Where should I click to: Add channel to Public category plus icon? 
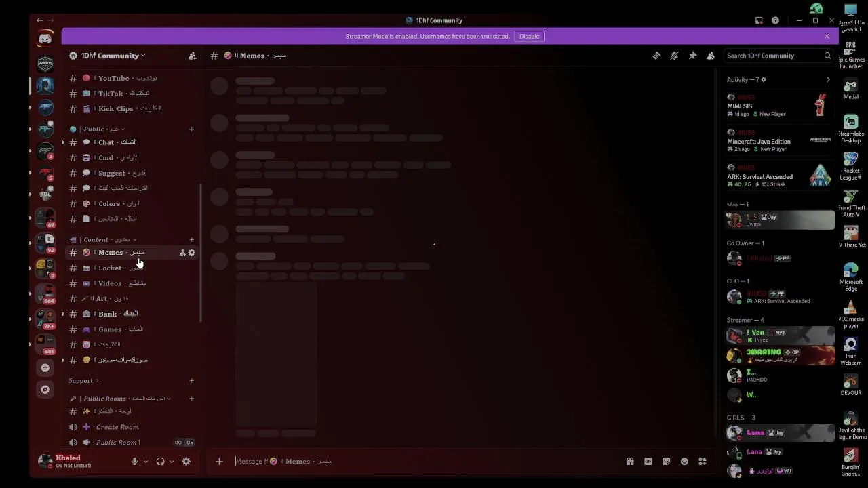[192, 129]
